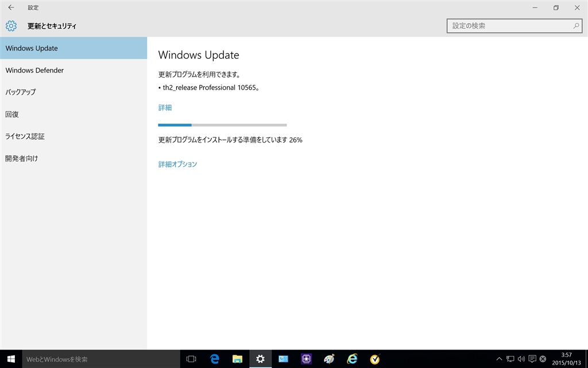Open the 開発者向け section
Viewport: 588px width, 368px height.
[x=73, y=159]
